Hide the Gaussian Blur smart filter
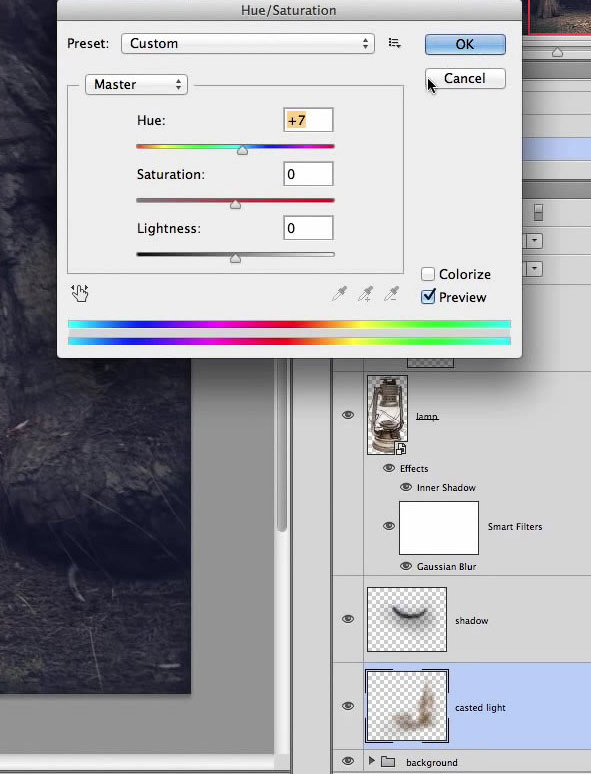The width and height of the screenshot is (591, 774). pyautogui.click(x=406, y=566)
